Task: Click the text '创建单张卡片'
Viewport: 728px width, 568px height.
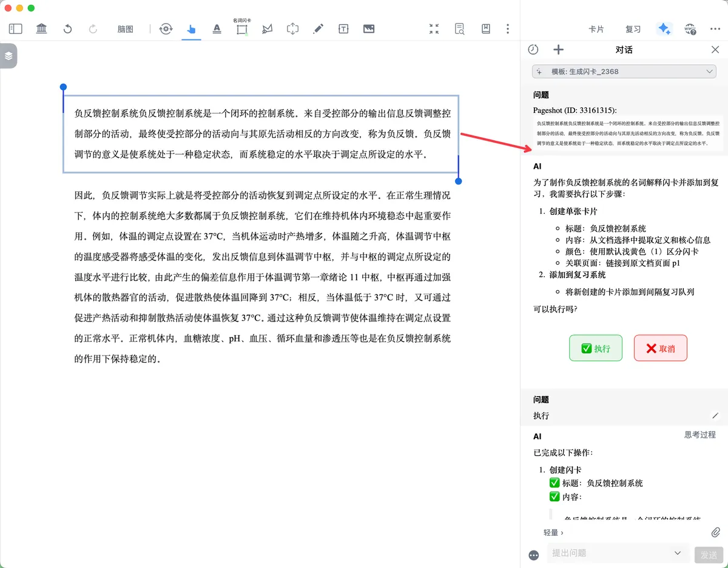Action: pos(573,211)
